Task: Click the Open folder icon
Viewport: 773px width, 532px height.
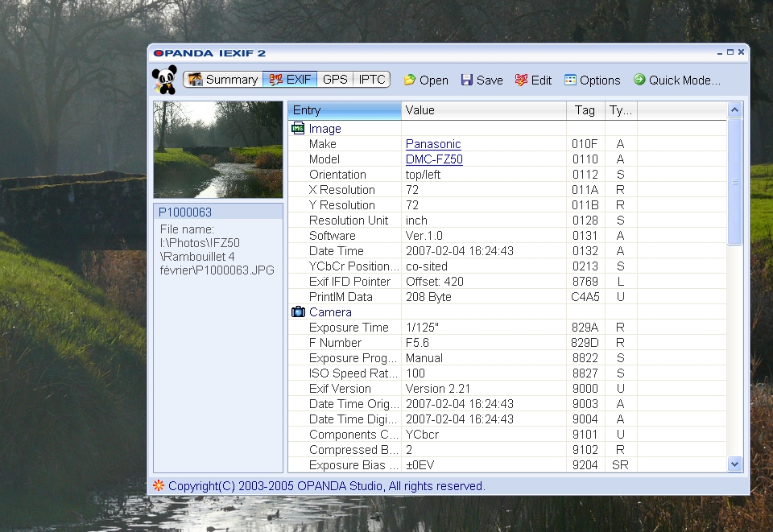Action: pos(410,80)
